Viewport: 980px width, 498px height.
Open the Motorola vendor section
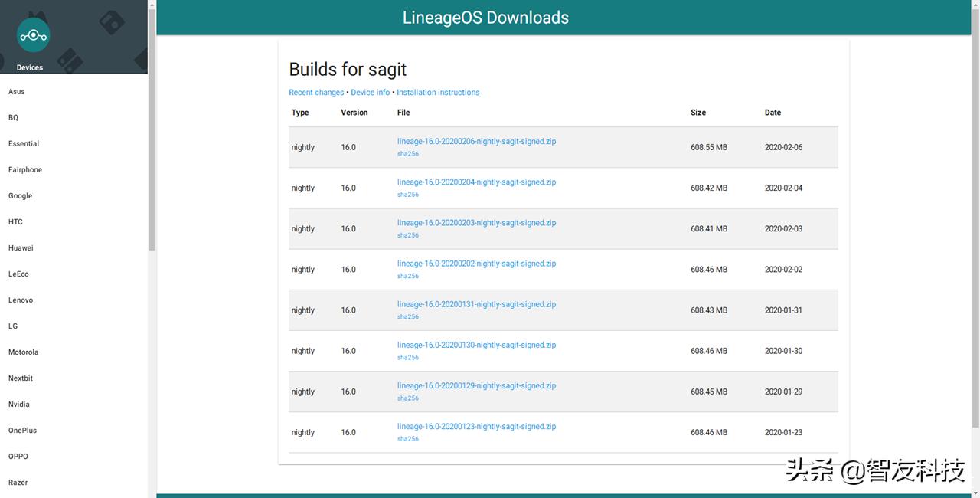click(23, 352)
